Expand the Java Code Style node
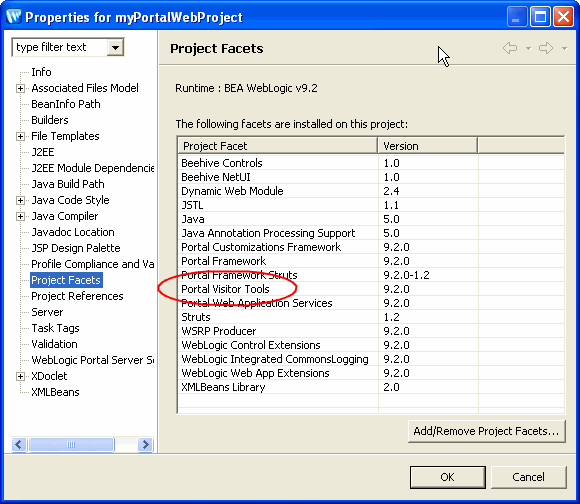 (21, 200)
